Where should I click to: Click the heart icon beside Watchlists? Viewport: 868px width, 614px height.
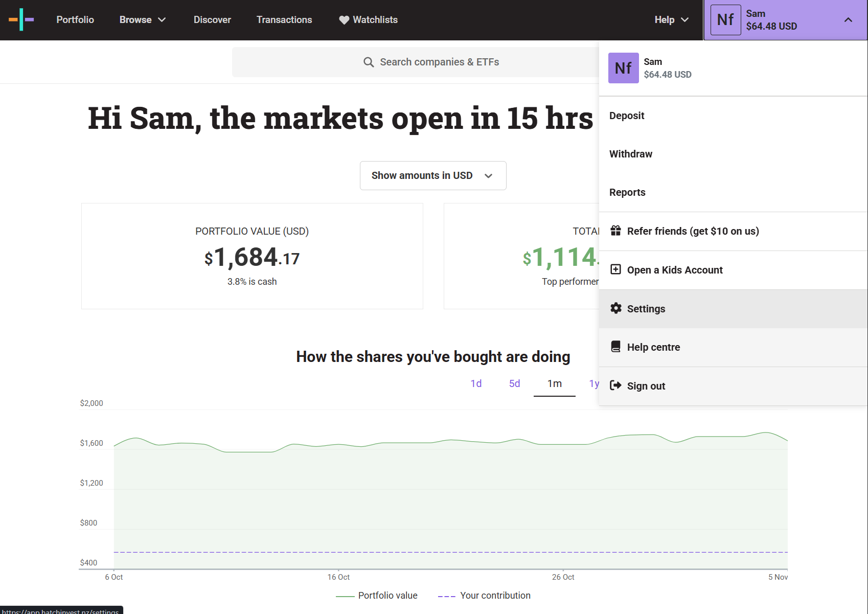click(344, 20)
